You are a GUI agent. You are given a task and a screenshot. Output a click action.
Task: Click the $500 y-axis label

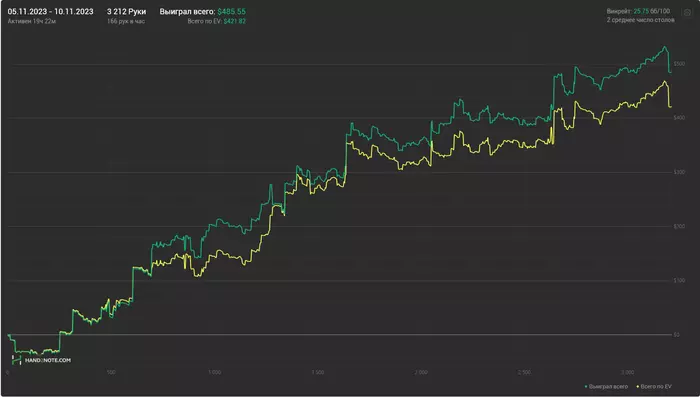click(679, 64)
